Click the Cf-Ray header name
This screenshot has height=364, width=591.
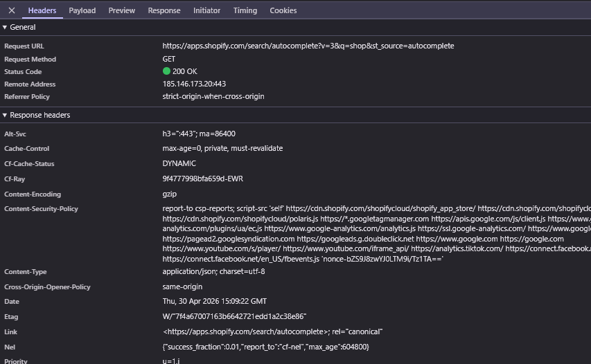point(15,179)
